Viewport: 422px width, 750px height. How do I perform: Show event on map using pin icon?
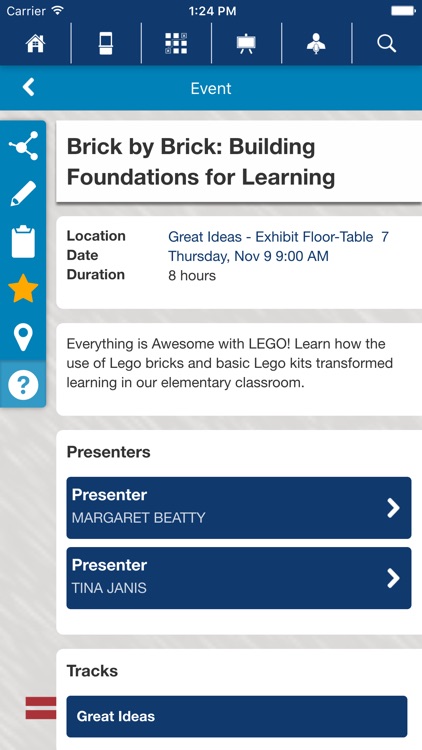tap(23, 337)
